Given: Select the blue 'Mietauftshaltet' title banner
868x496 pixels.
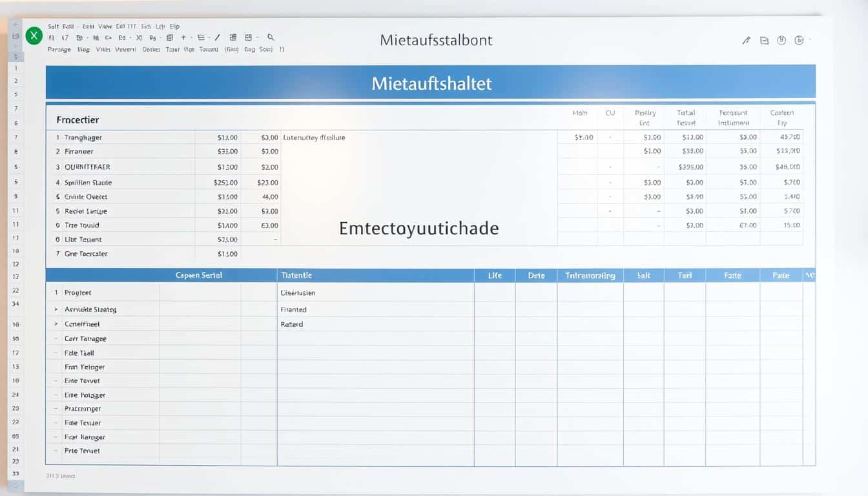Looking at the screenshot, I should coord(431,83).
